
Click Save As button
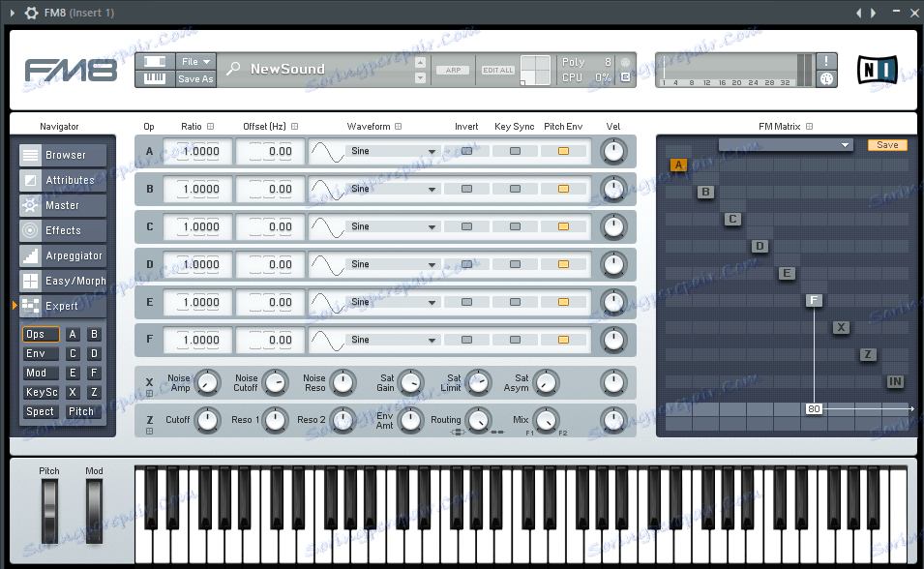[x=195, y=78]
